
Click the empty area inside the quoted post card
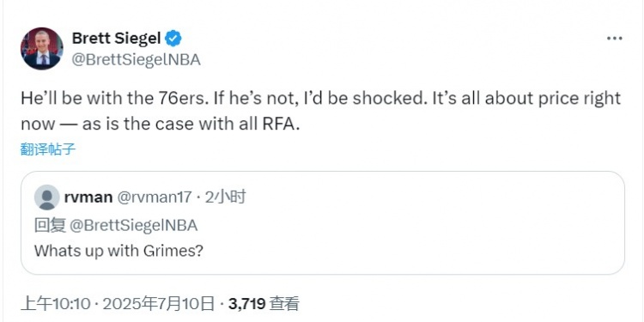[410, 230]
